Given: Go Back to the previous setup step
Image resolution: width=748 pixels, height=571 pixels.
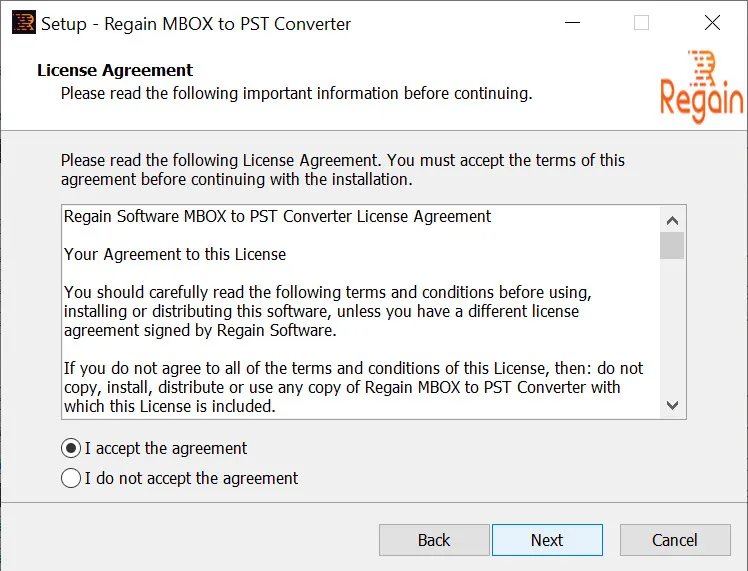Looking at the screenshot, I should click(x=434, y=540).
